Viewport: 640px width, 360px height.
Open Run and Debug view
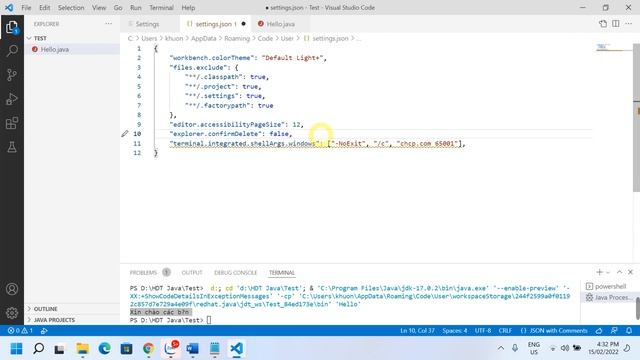click(12, 99)
